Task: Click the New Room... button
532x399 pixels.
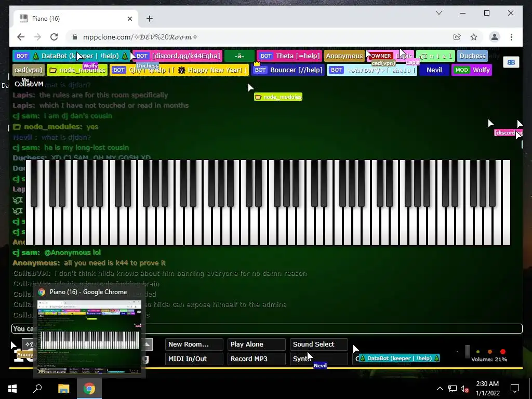Action: (x=194, y=344)
